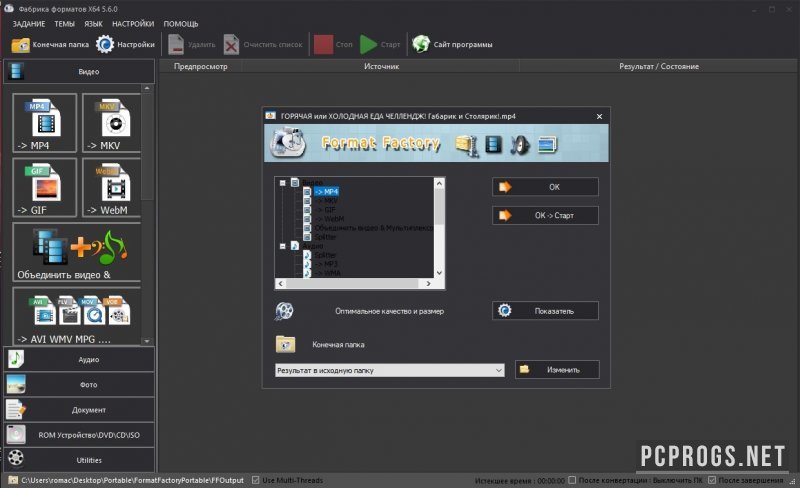This screenshot has width=800, height=488.
Task: Select -> MP4 in format tree
Action: pos(326,191)
